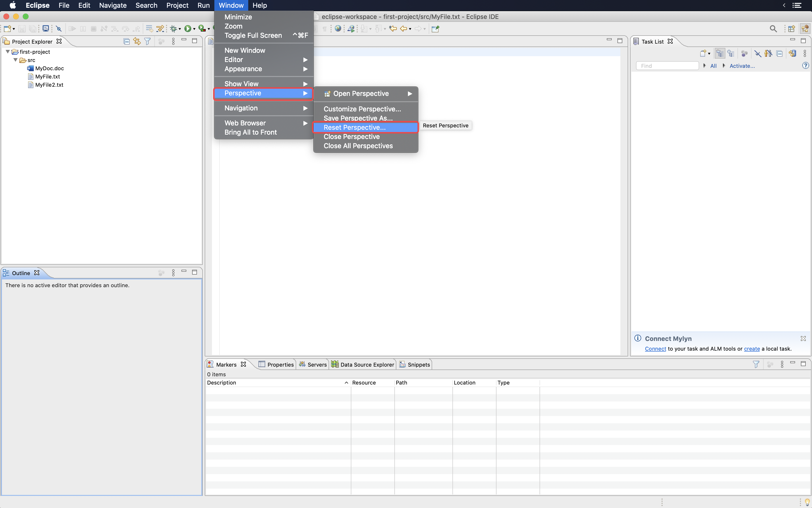The width and height of the screenshot is (812, 508).
Task: Toggle Link with Editor in Project Explorer
Action: coord(137,41)
